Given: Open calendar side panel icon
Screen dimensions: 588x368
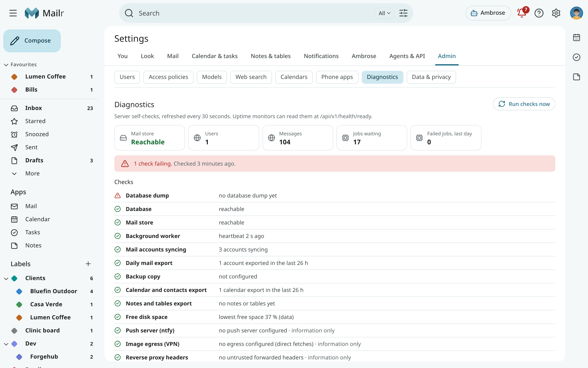Looking at the screenshot, I should (577, 38).
